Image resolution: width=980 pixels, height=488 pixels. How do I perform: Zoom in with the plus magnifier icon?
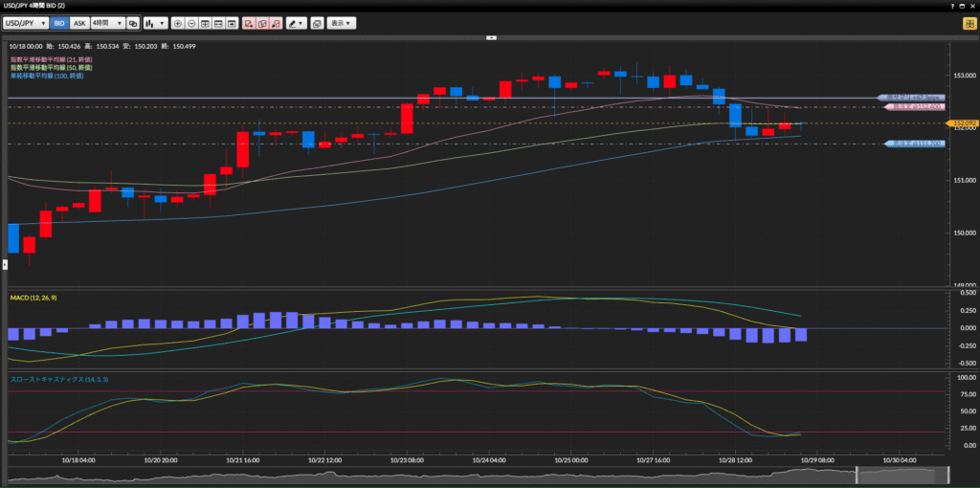[178, 22]
